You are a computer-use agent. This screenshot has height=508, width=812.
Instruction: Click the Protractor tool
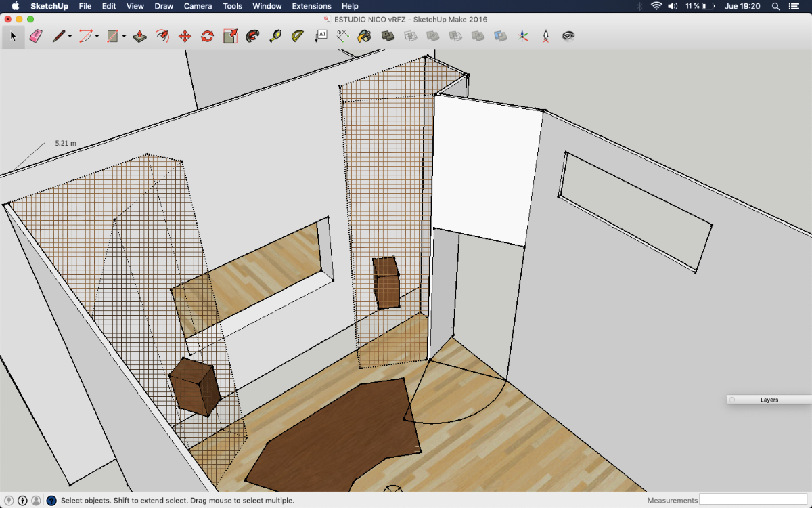(298, 37)
